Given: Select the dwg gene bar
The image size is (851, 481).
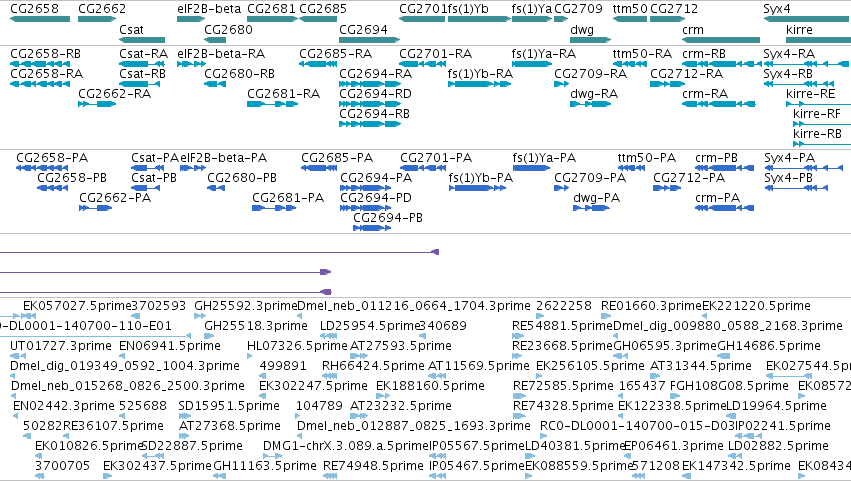Looking at the screenshot, I should pos(590,40).
